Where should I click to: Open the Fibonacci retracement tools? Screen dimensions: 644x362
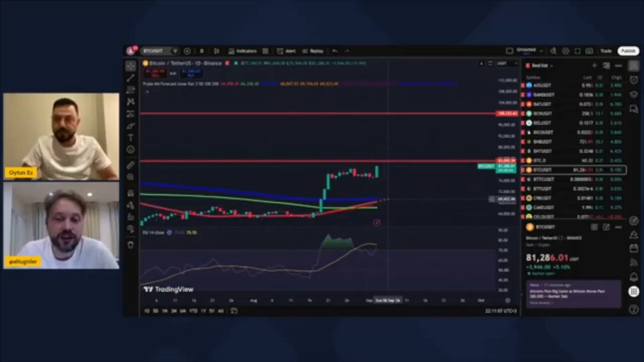[130, 90]
